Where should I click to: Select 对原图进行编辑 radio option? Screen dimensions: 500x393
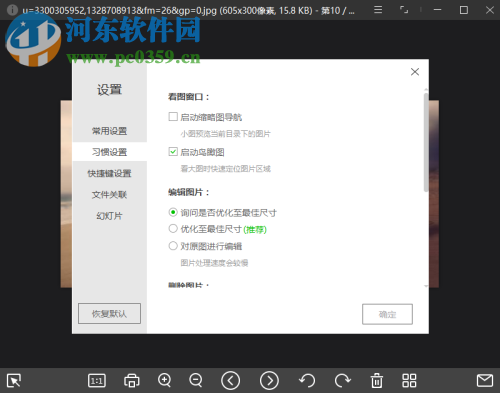(173, 246)
